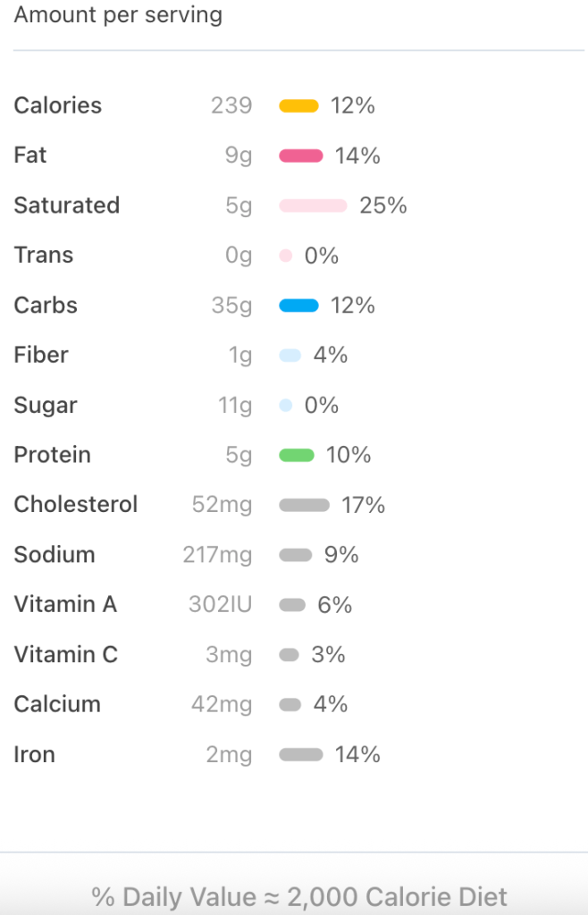Click the Sugar light blue dot
Viewport: 588px width, 915px height.
point(286,406)
